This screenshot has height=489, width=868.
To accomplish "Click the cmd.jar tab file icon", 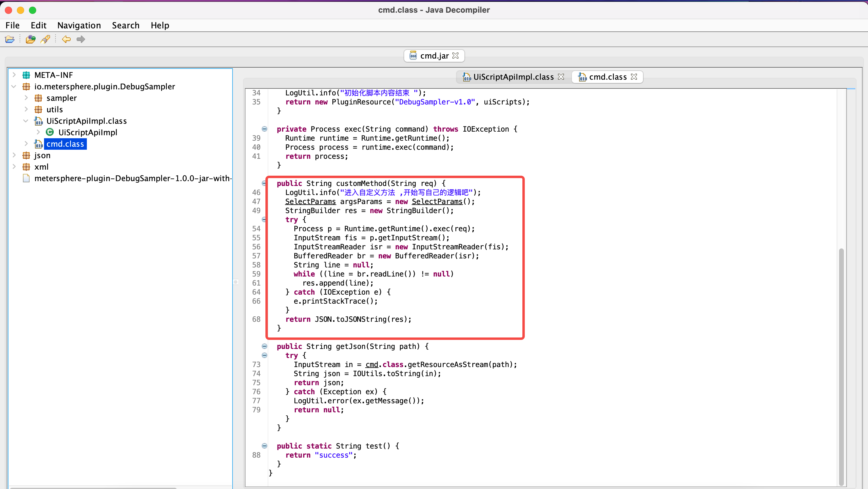I will 413,56.
